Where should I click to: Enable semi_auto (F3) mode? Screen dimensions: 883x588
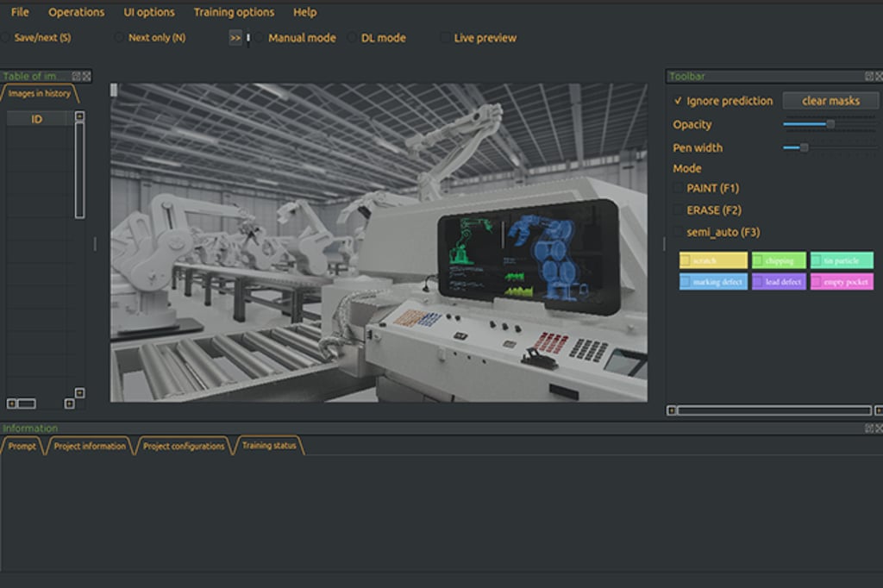[676, 232]
